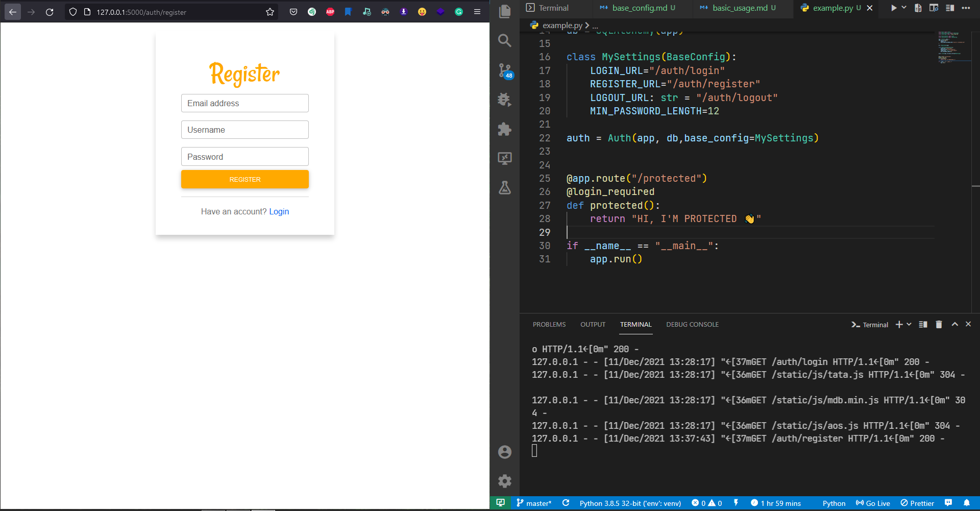Run Python file with play button

(894, 8)
